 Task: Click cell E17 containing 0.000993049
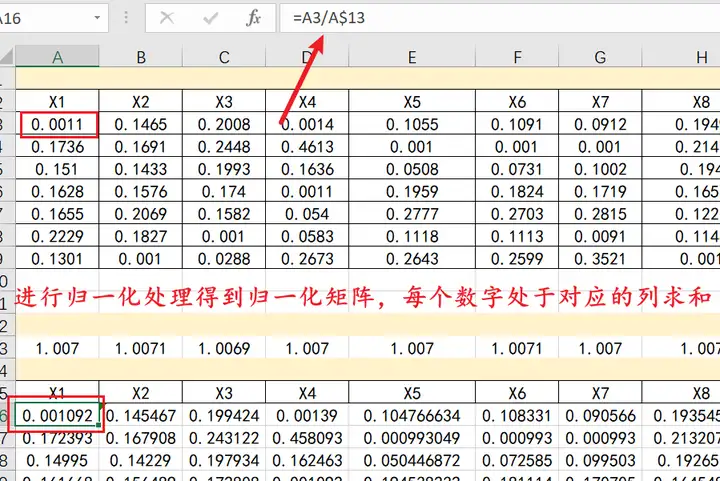(x=412, y=438)
